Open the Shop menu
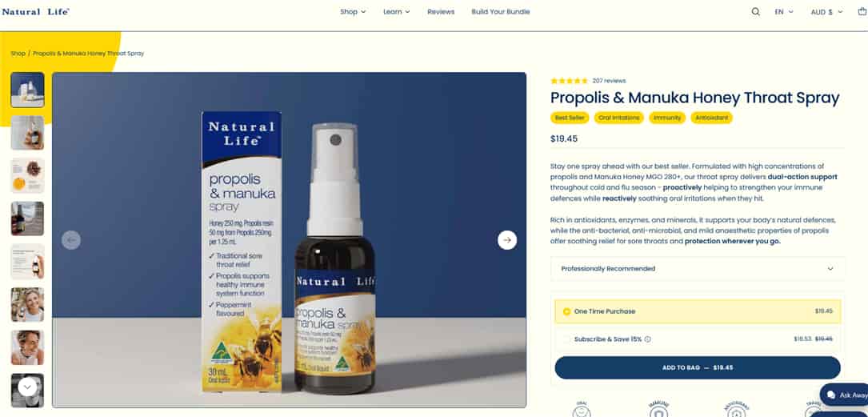The height and width of the screenshot is (417, 868). pyautogui.click(x=353, y=12)
